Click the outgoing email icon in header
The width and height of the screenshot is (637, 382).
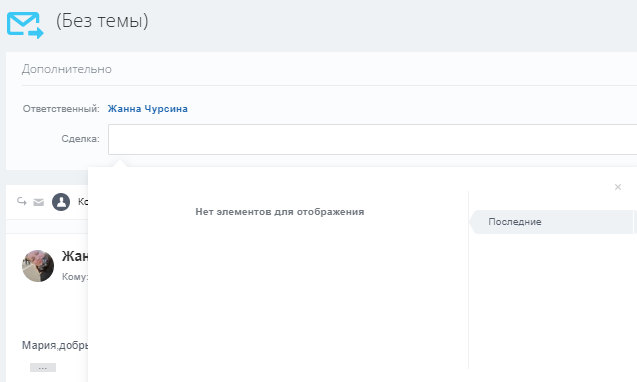25,25
